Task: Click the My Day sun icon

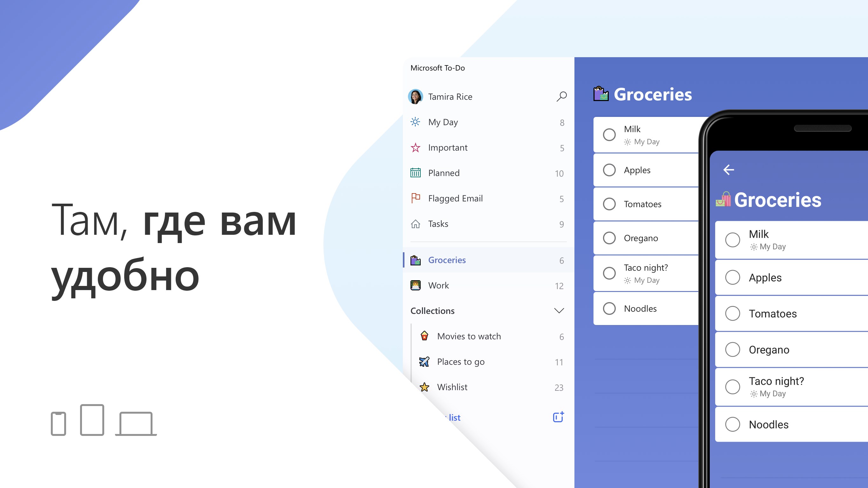Action: click(x=416, y=122)
